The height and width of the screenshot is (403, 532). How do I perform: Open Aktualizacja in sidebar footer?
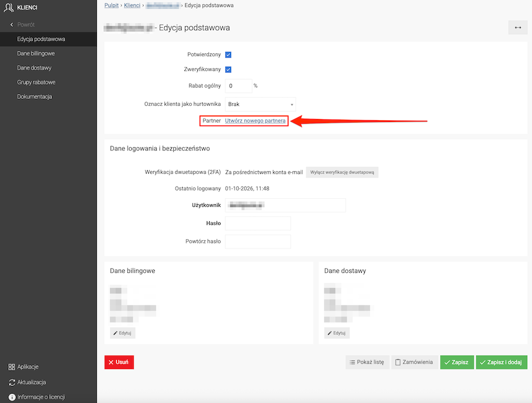(x=31, y=382)
